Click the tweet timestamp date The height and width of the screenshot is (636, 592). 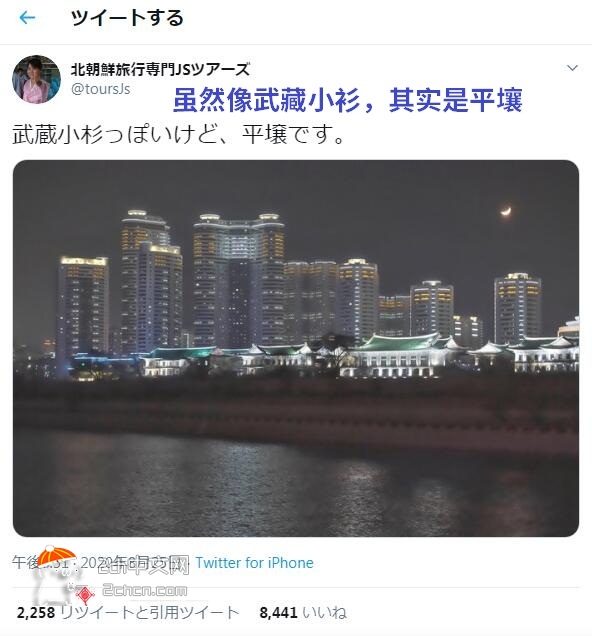point(101,563)
